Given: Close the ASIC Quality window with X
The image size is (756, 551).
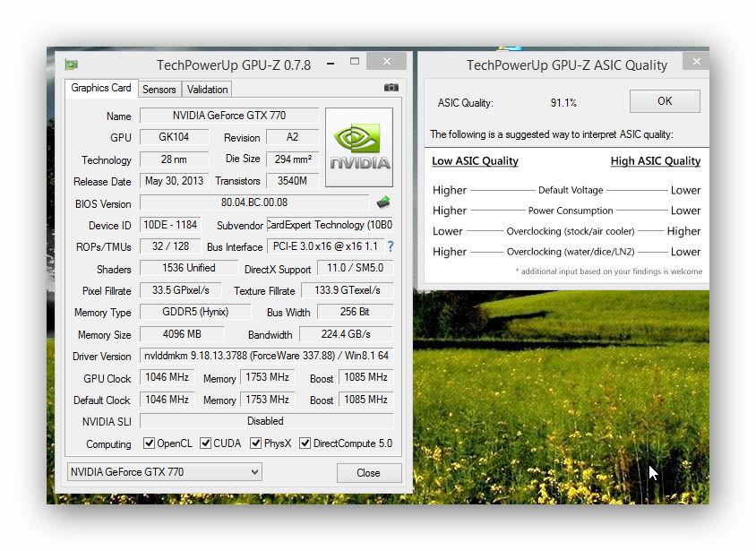Looking at the screenshot, I should [x=696, y=61].
